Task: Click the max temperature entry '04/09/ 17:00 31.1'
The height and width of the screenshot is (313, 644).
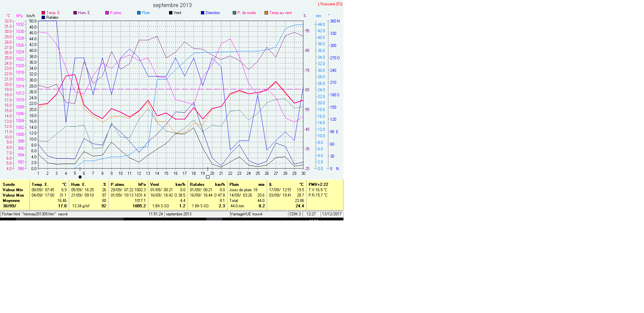Action: click(49, 195)
